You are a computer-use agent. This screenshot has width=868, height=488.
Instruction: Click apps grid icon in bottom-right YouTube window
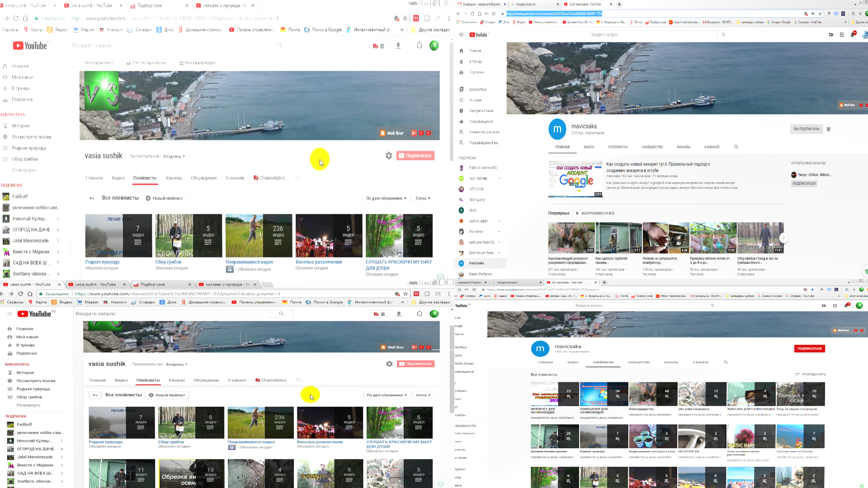835,305
